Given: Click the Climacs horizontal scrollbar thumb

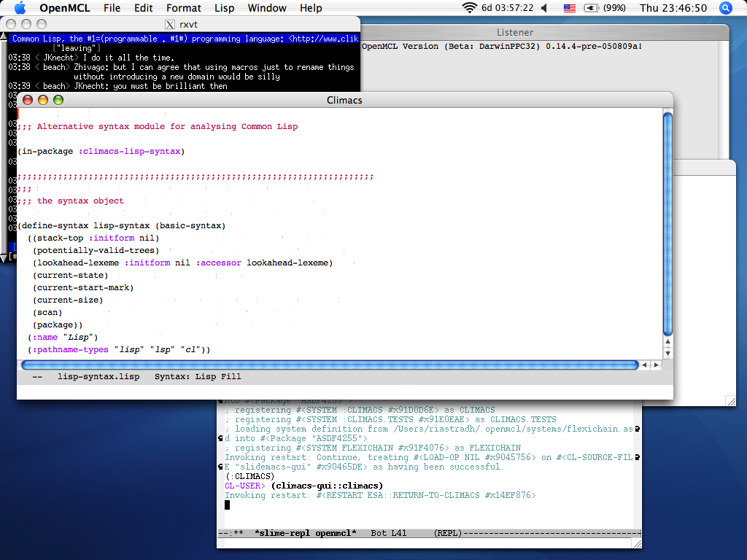Looking at the screenshot, I should (330, 365).
